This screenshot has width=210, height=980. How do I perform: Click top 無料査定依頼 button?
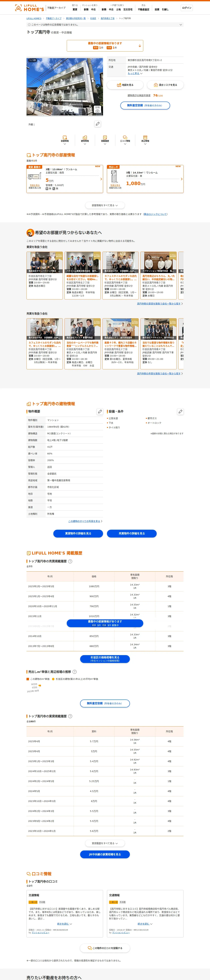[x=145, y=105]
